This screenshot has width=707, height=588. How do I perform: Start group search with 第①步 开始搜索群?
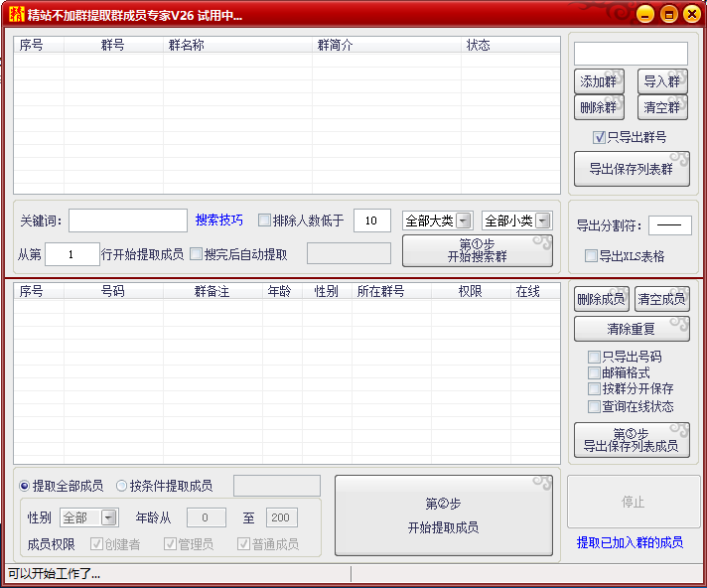point(477,250)
